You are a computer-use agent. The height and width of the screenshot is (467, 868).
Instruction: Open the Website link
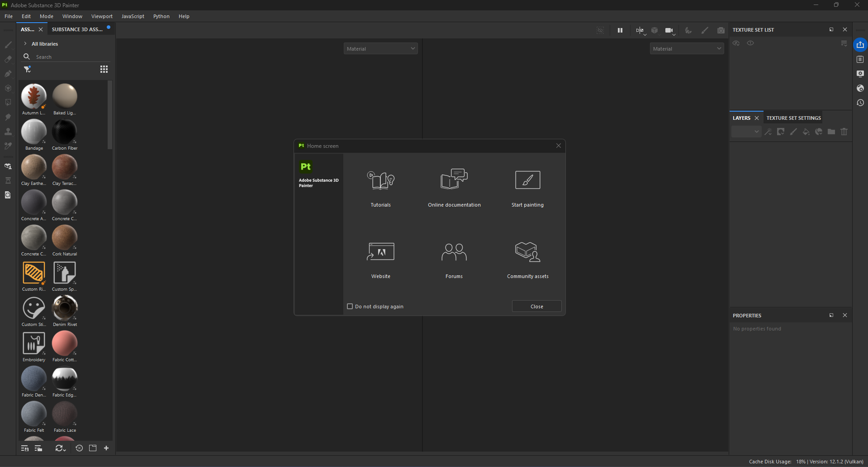point(381,260)
